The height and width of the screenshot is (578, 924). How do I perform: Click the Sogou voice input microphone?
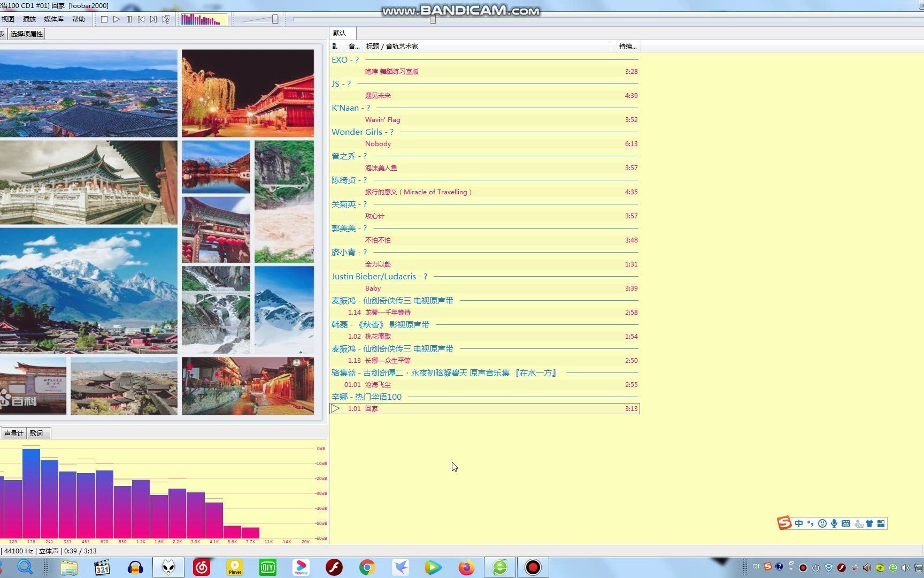click(834, 523)
